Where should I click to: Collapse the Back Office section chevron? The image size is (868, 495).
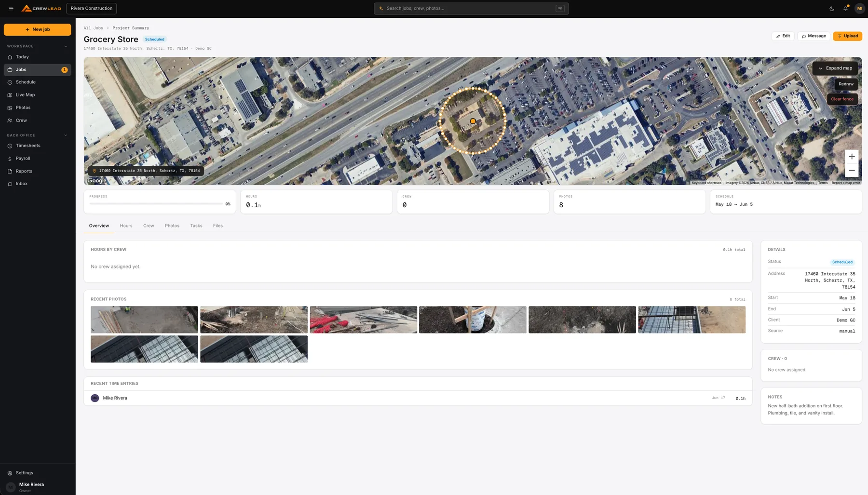[x=66, y=135]
